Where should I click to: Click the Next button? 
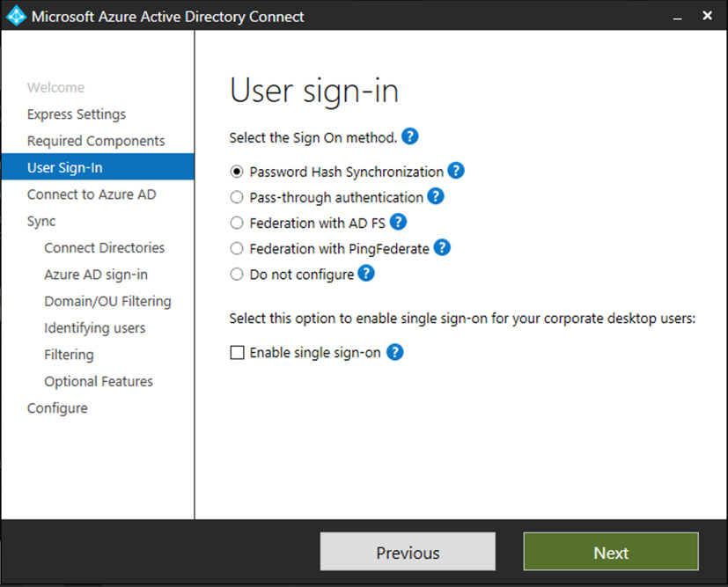tap(610, 553)
